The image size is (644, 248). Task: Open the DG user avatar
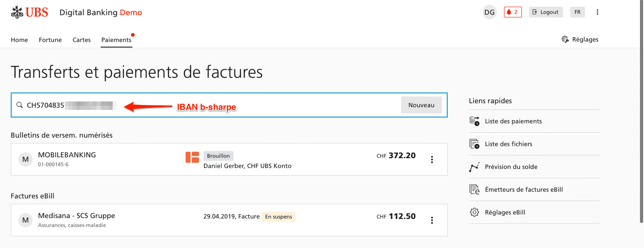489,12
